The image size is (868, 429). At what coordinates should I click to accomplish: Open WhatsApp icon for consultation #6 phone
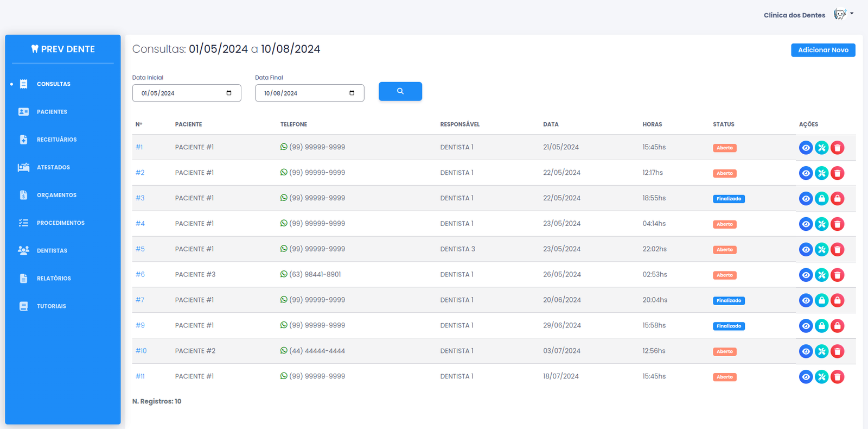click(284, 274)
